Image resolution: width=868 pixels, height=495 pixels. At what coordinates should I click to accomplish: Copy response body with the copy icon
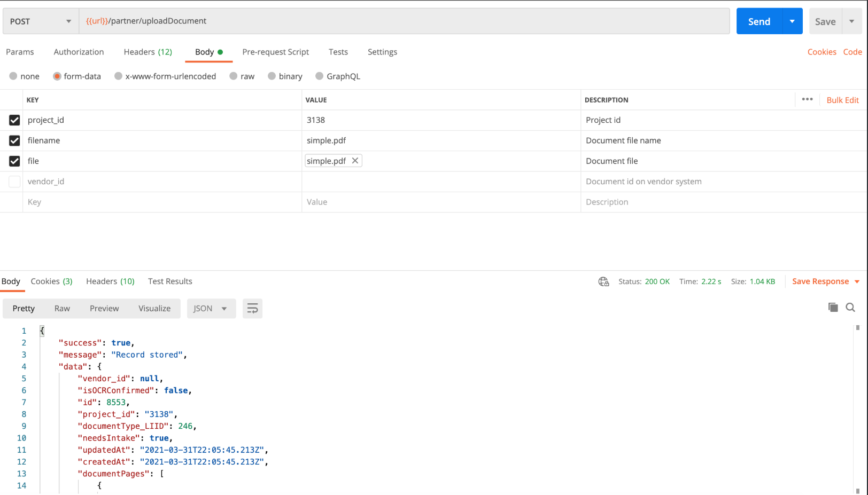tap(833, 307)
